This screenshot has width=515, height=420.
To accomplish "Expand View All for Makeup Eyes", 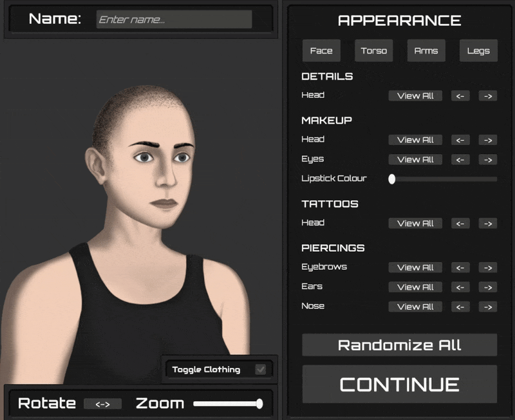I will click(415, 160).
